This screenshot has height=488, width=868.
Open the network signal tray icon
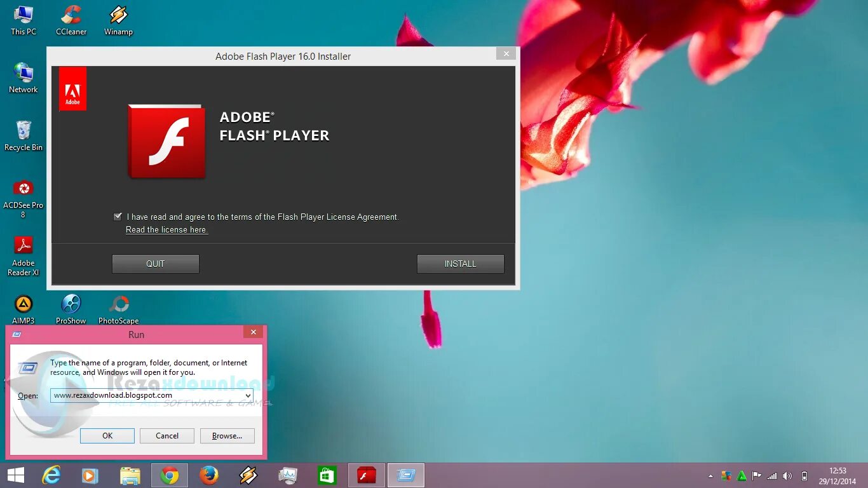coord(772,476)
